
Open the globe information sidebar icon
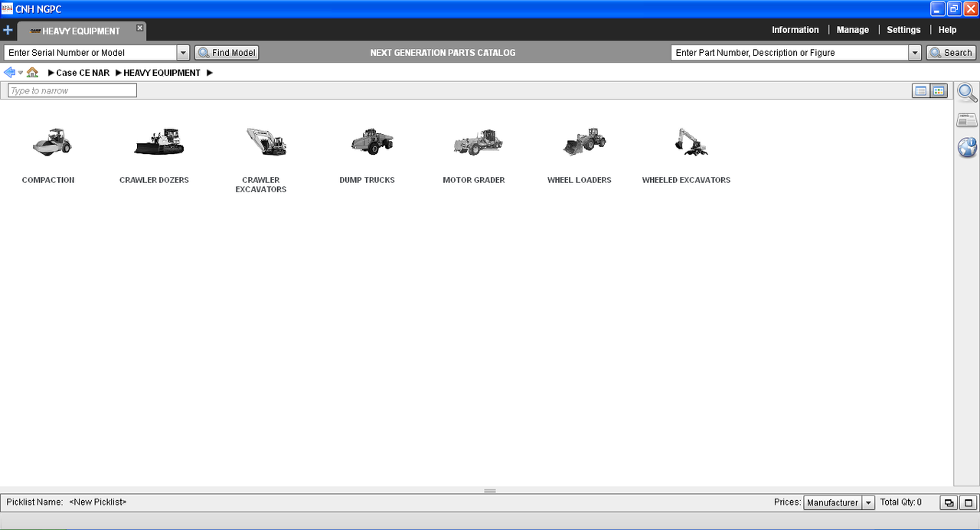pyautogui.click(x=967, y=147)
